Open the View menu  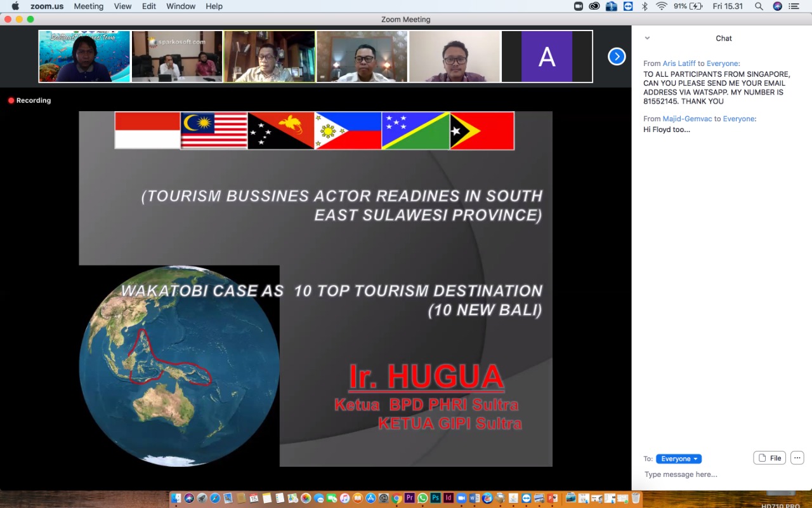pyautogui.click(x=122, y=6)
